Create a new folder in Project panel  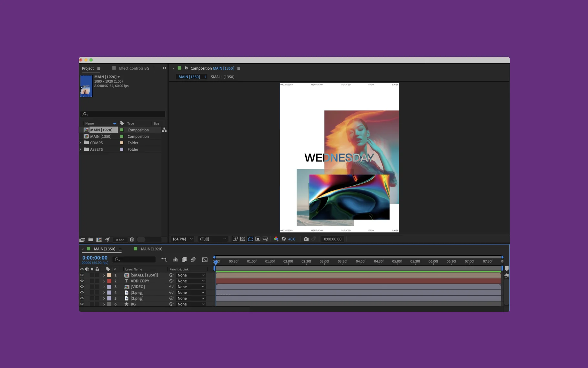coord(91,240)
